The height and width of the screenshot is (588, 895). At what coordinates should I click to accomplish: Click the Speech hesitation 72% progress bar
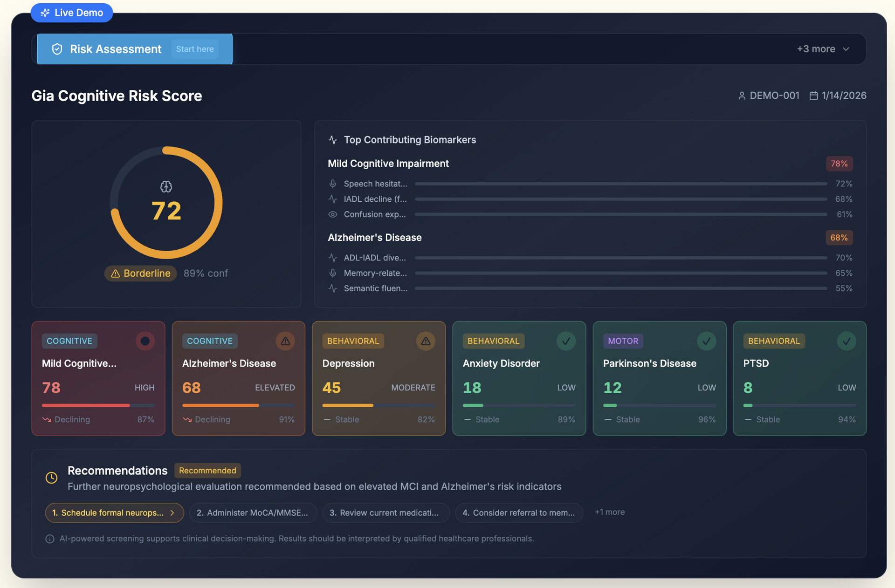tap(620, 184)
